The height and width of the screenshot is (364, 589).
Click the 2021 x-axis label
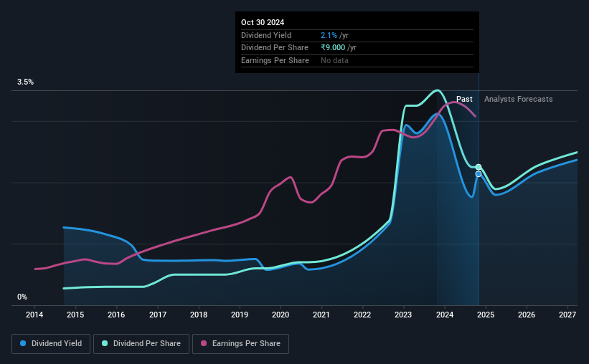tap(321, 315)
